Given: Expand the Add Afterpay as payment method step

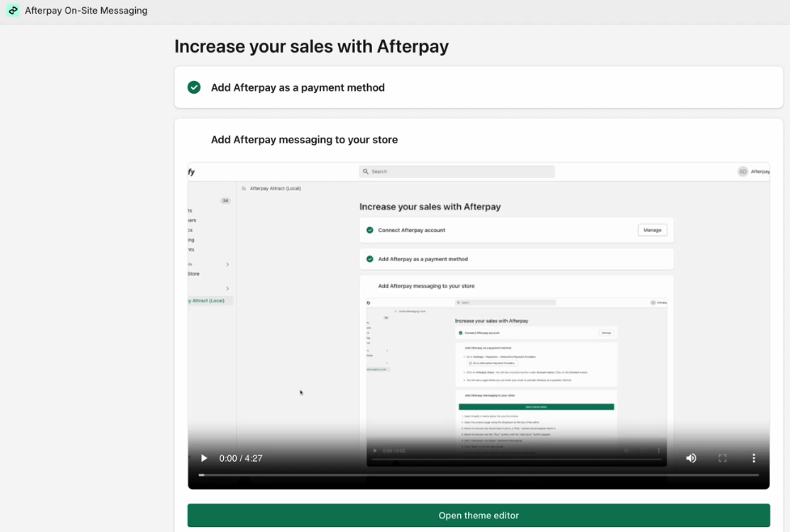Looking at the screenshot, I should pos(298,87).
